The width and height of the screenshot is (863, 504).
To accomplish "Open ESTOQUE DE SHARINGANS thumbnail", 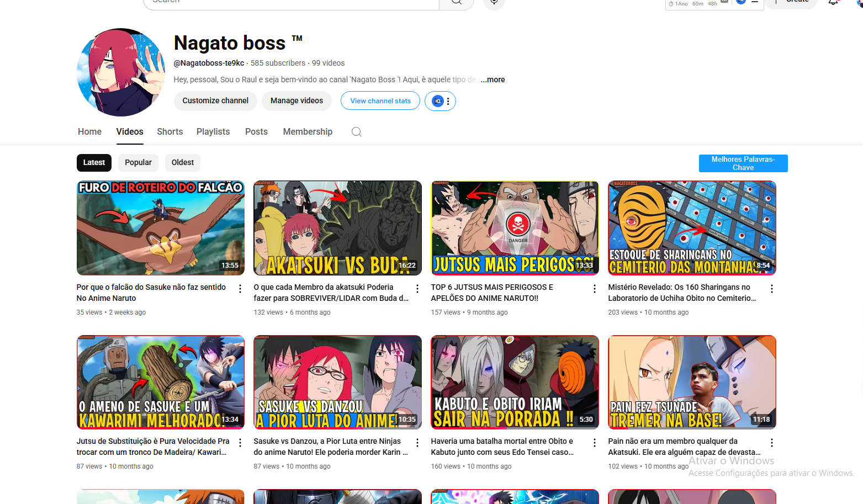I will pos(692,228).
